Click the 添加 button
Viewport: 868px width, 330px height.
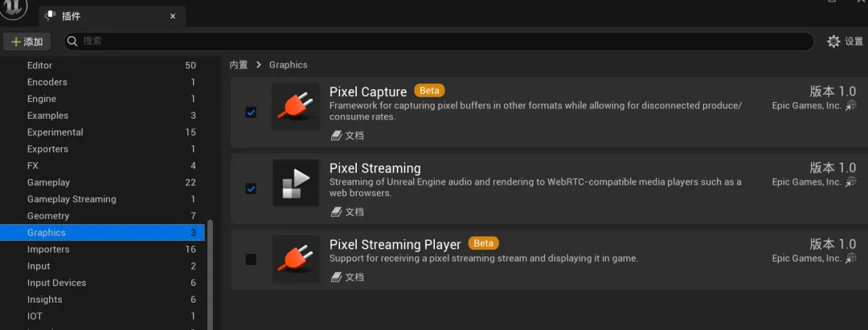pyautogui.click(x=27, y=42)
